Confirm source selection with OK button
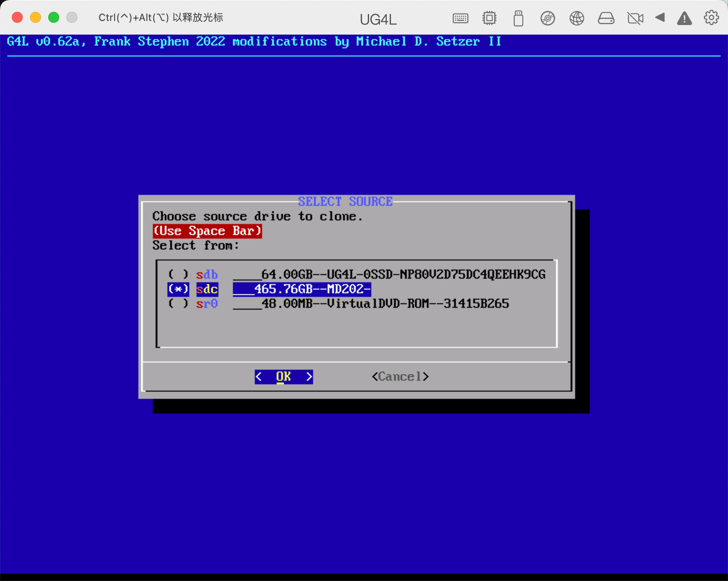Image resolution: width=728 pixels, height=581 pixels. pos(283,377)
